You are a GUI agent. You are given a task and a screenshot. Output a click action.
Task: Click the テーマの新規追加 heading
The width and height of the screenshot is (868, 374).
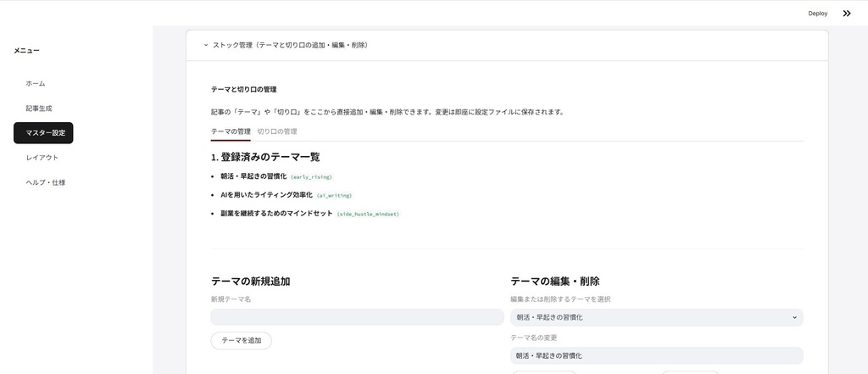[x=250, y=282]
